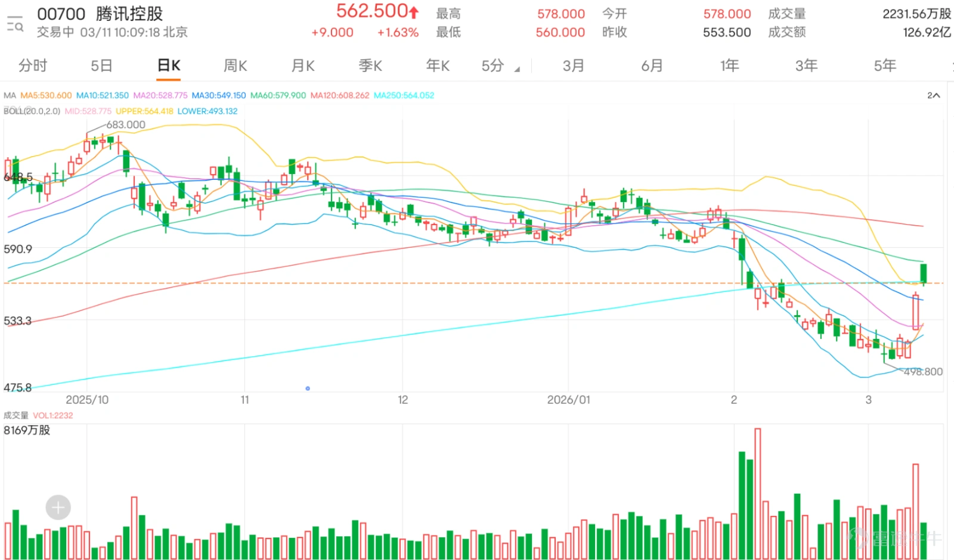Select the 日K tab
This screenshot has height=560, width=954.
[x=169, y=66]
